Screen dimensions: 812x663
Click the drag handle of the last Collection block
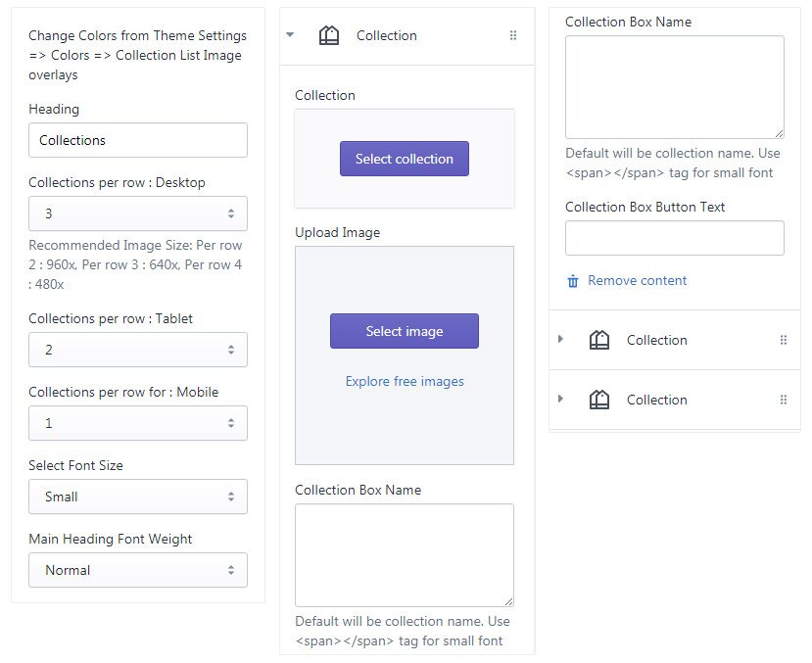(783, 400)
